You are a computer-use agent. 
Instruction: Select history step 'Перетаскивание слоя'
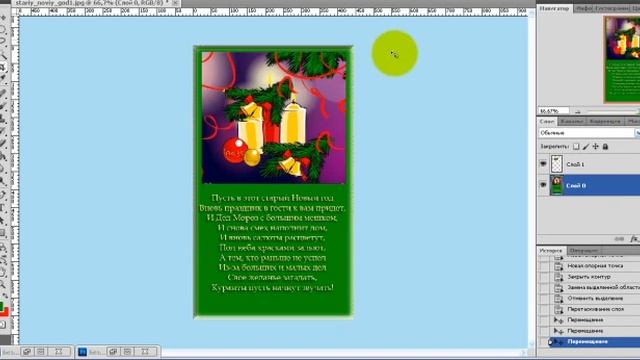click(x=596, y=309)
